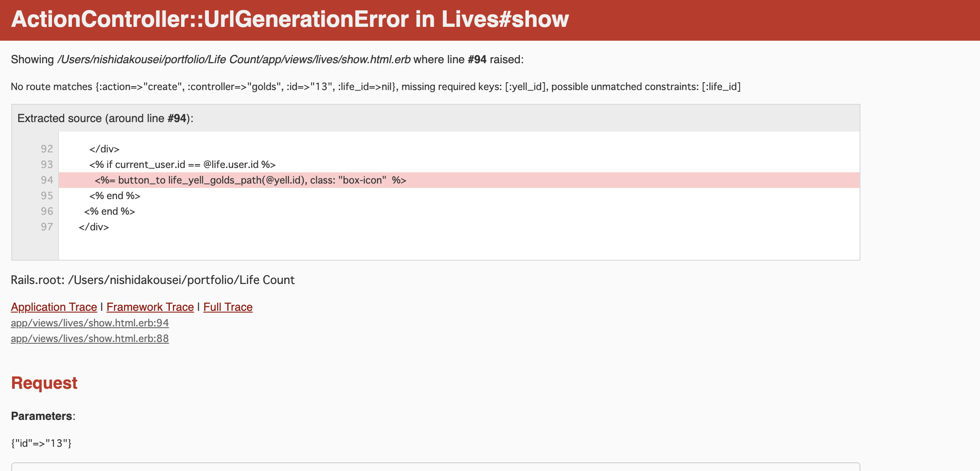Click line number 97 in gutter
The height and width of the screenshot is (471, 980).
[x=47, y=227]
